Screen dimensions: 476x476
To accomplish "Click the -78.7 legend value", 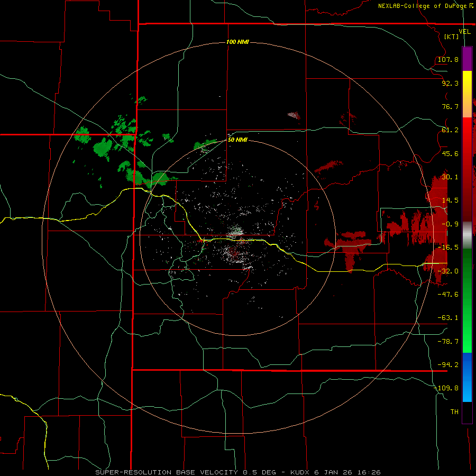I will [448, 342].
